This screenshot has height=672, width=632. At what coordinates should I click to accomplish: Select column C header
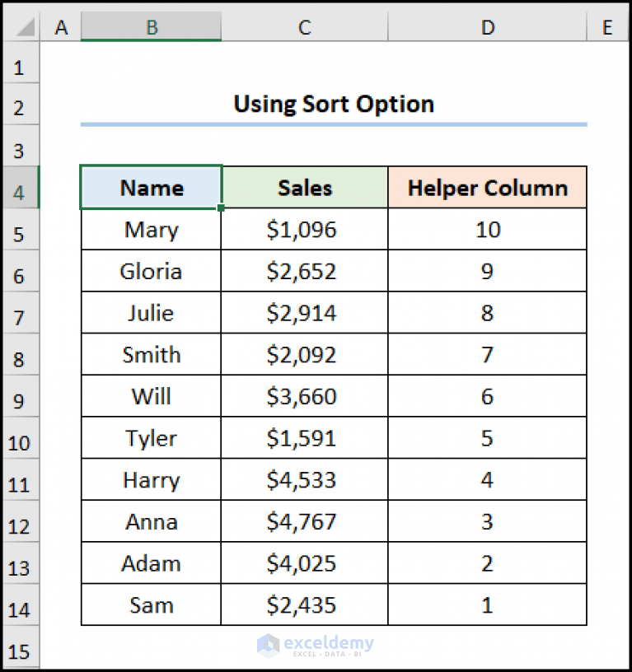[x=304, y=27]
